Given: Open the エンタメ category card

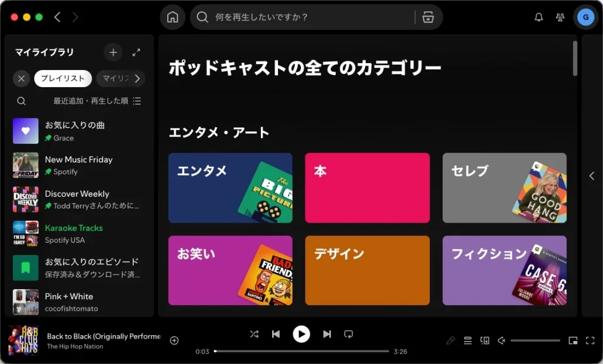Looking at the screenshot, I should pos(230,188).
